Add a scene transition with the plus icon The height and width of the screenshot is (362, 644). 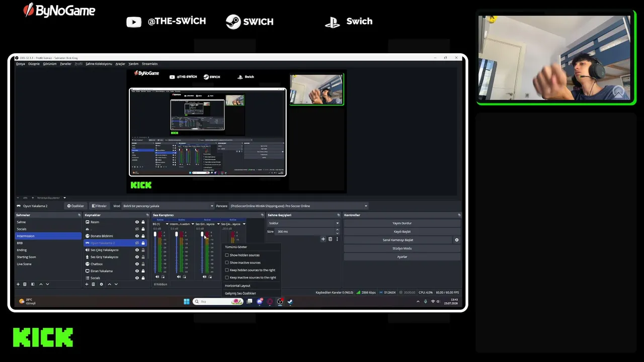(323, 239)
